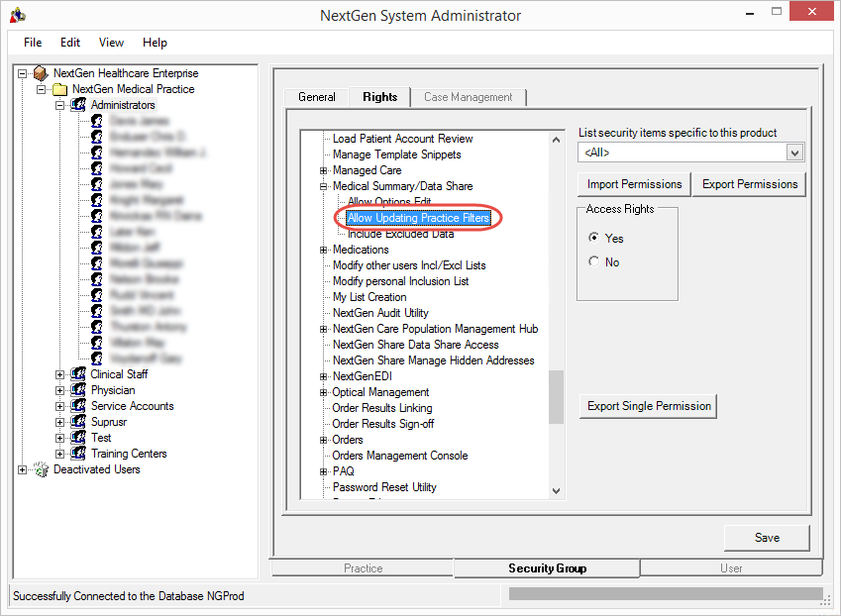Expand the Physician group
This screenshot has width=841, height=616.
[x=60, y=390]
